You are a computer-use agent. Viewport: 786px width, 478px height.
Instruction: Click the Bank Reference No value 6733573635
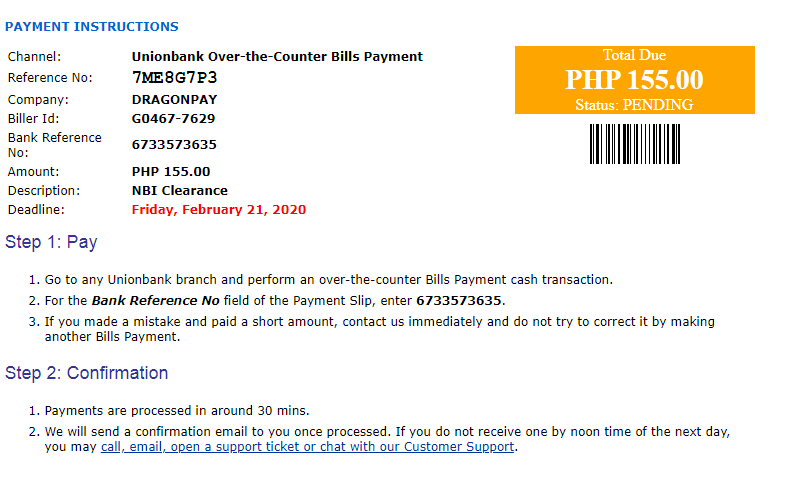point(174,145)
